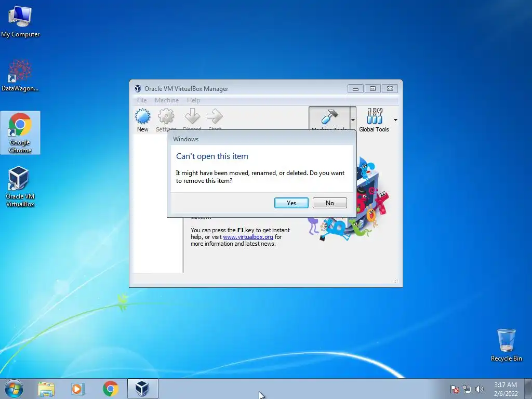Close the VirtualBox Manager window
This screenshot has height=399, width=532.
390,88
